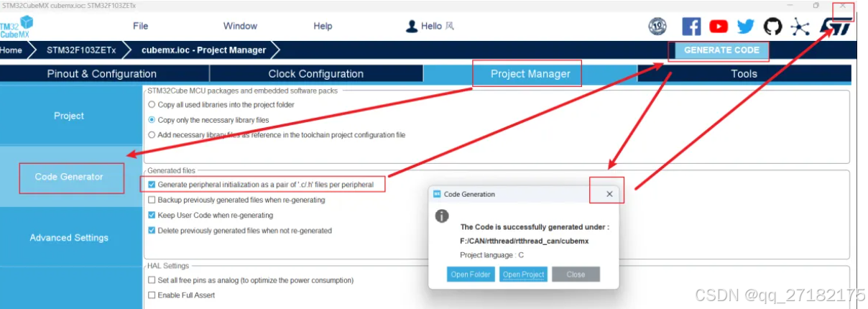This screenshot has width=868, height=309.
Task: Select the Advanced Settings side section
Action: point(70,238)
